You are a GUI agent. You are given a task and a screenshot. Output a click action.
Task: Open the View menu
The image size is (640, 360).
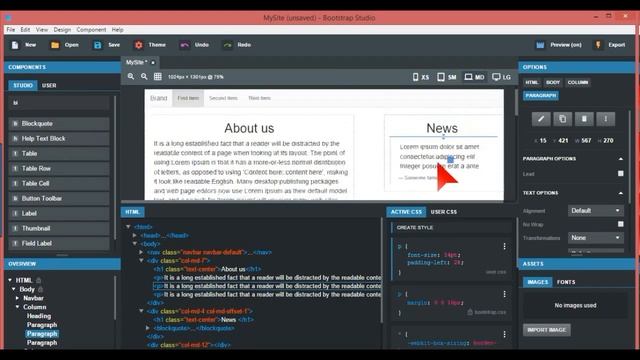(42, 30)
